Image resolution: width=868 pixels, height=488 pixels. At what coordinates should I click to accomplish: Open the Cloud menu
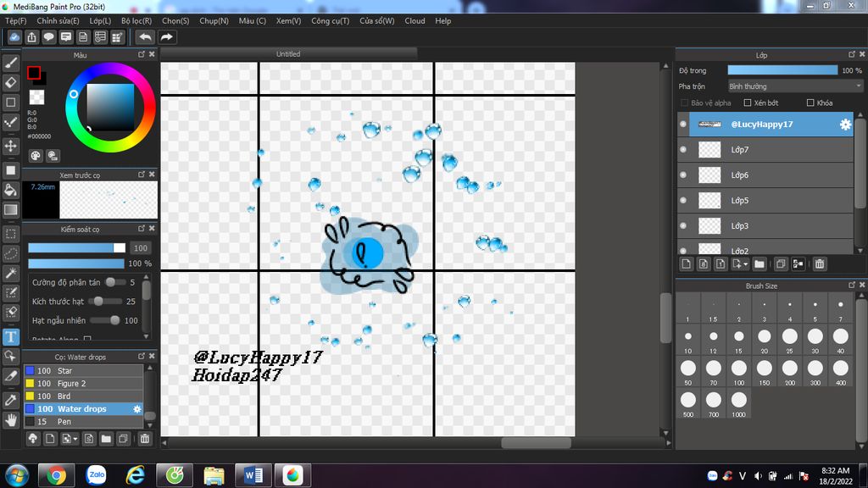(x=415, y=21)
